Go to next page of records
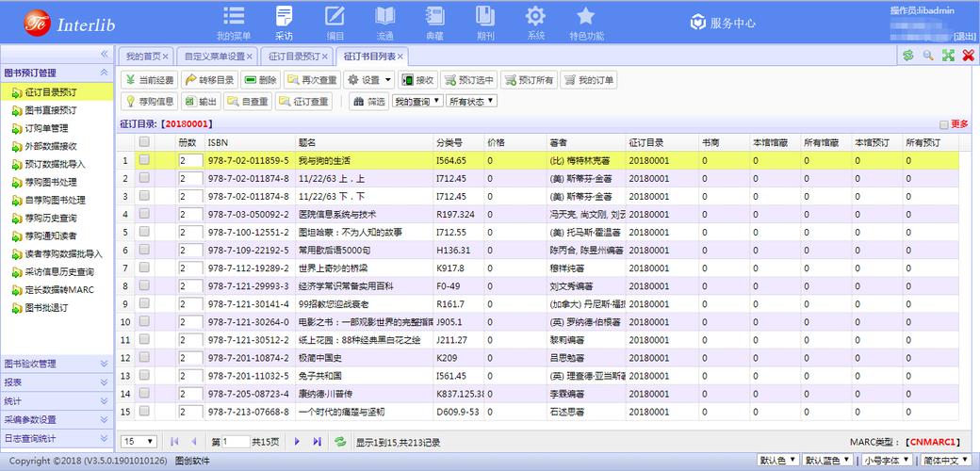 (298, 441)
